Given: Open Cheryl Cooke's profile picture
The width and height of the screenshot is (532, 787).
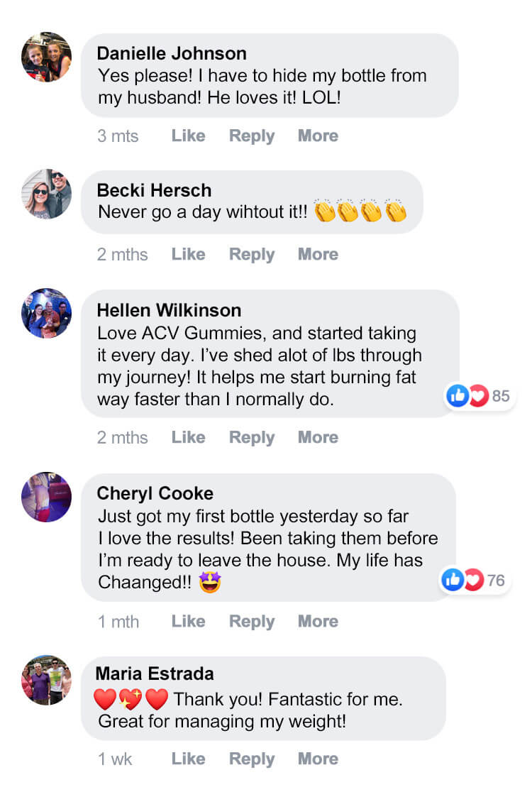Looking at the screenshot, I should click(x=46, y=497).
